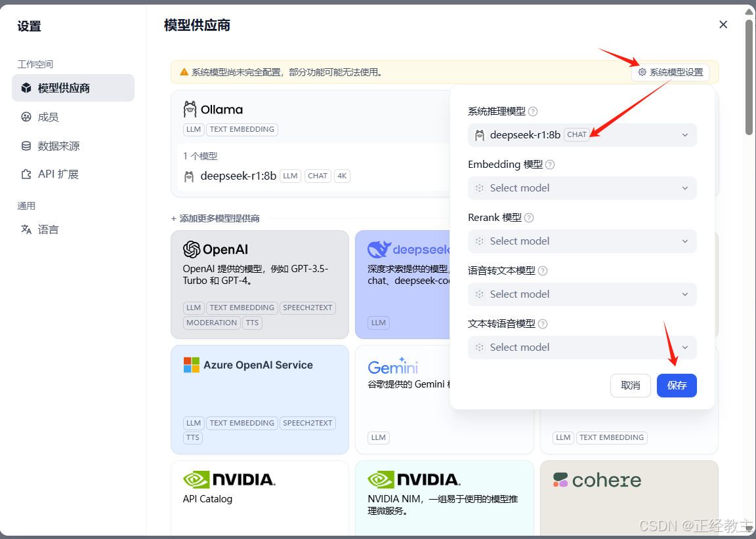Click the deepseek whale logo

379,250
